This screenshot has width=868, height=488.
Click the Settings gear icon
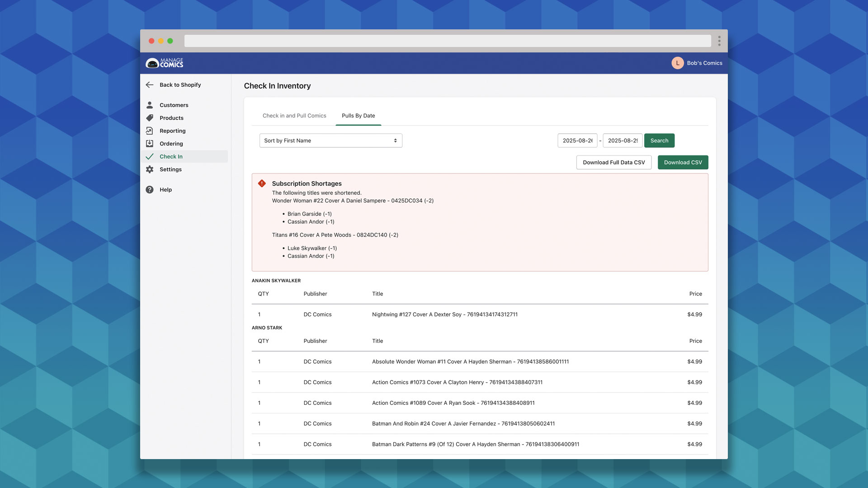click(150, 169)
